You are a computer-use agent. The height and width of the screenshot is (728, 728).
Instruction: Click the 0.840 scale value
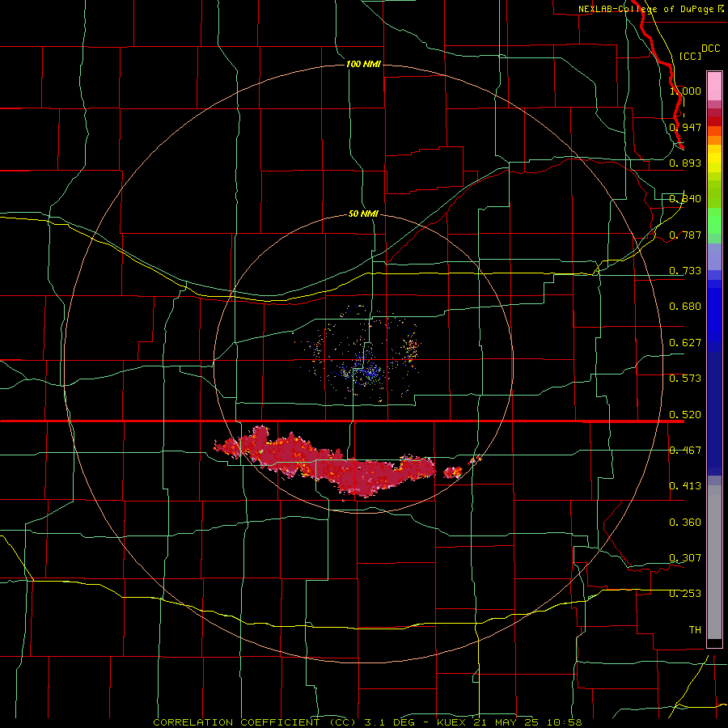pyautogui.click(x=685, y=199)
